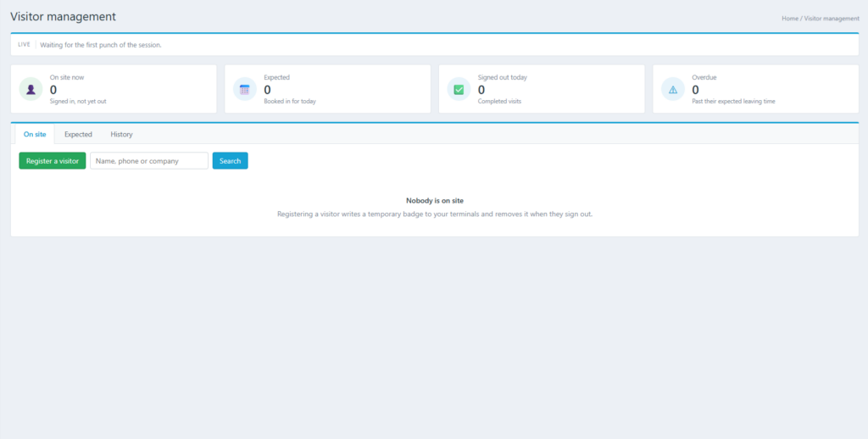Click the blue Search button
The width and height of the screenshot is (868, 439).
[x=231, y=160]
